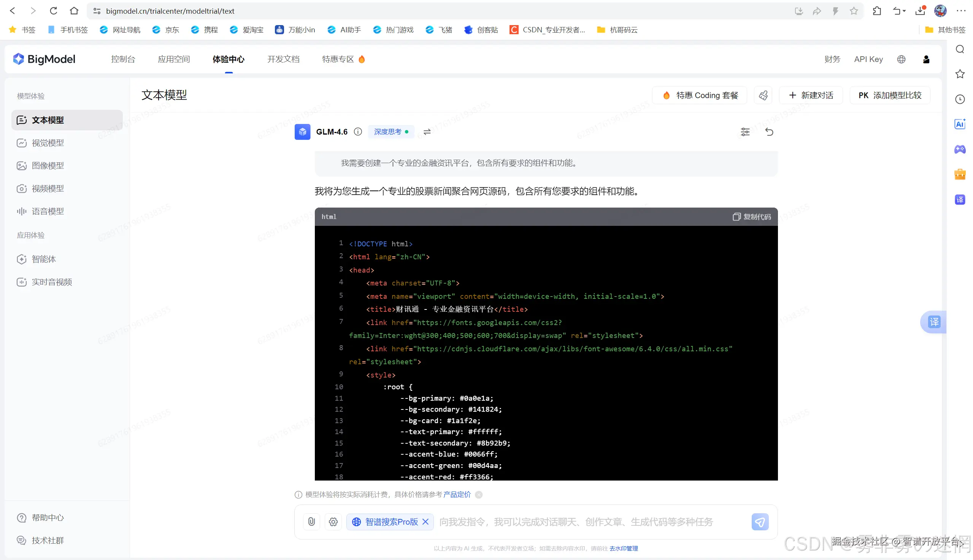Click the undo arrow near GLM-4.6

click(x=769, y=132)
